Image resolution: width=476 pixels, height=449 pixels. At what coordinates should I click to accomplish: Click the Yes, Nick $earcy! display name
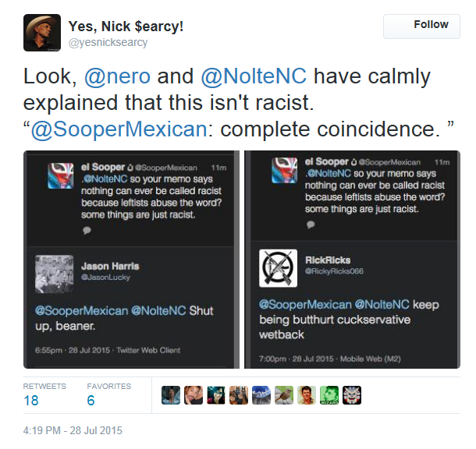pyautogui.click(x=126, y=27)
